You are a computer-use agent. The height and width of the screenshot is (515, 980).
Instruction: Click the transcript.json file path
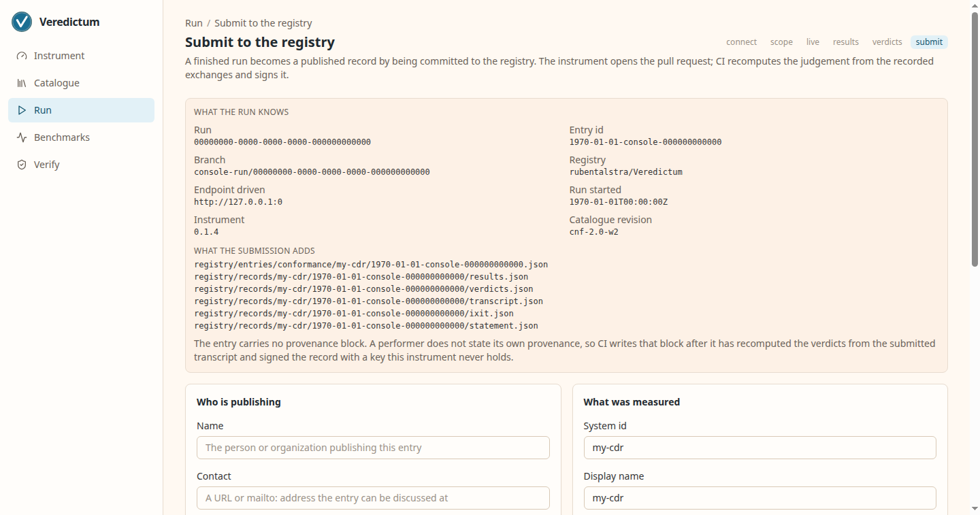368,301
